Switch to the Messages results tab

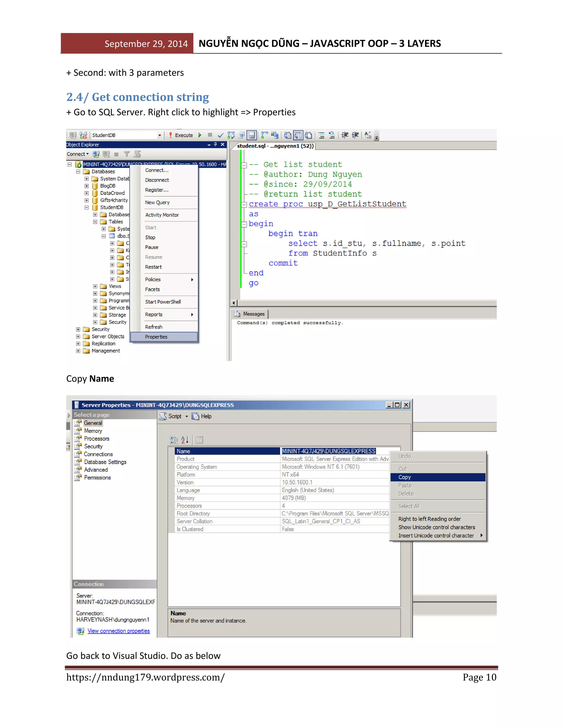250,314
